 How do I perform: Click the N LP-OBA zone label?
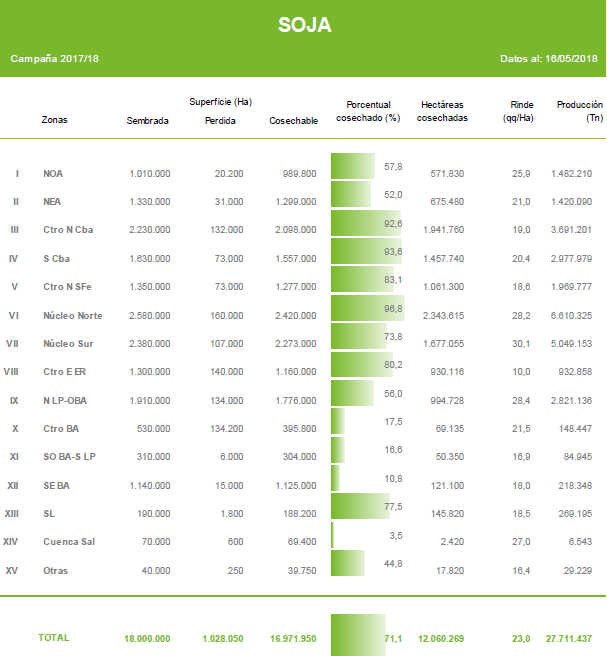coord(65,401)
